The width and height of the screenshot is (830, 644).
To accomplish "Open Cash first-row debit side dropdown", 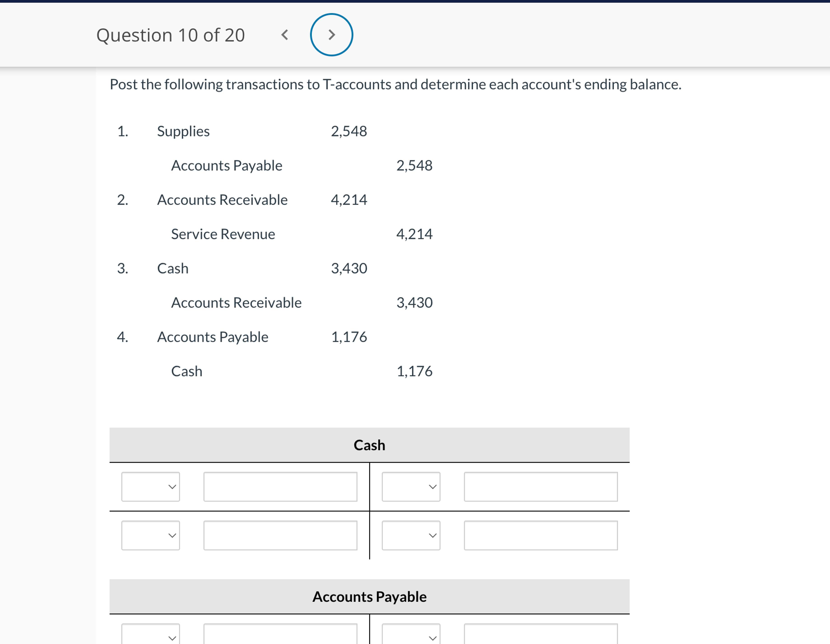I will (x=151, y=487).
